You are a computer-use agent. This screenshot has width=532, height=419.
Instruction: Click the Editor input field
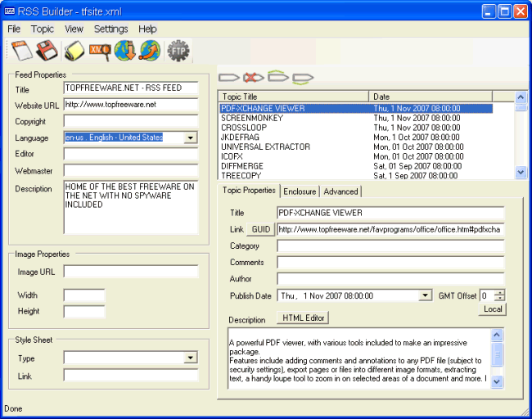131,154
